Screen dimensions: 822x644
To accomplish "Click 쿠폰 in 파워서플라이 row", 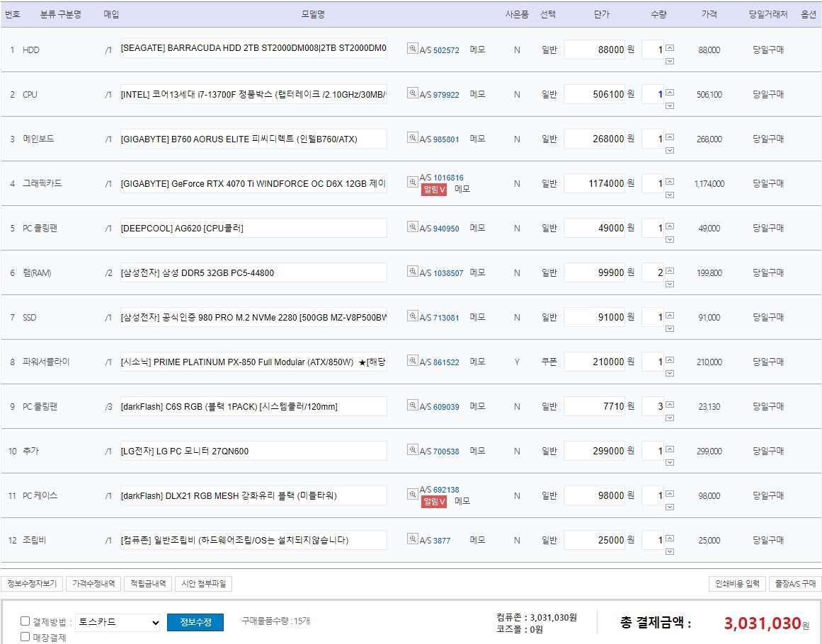I will 549,362.
